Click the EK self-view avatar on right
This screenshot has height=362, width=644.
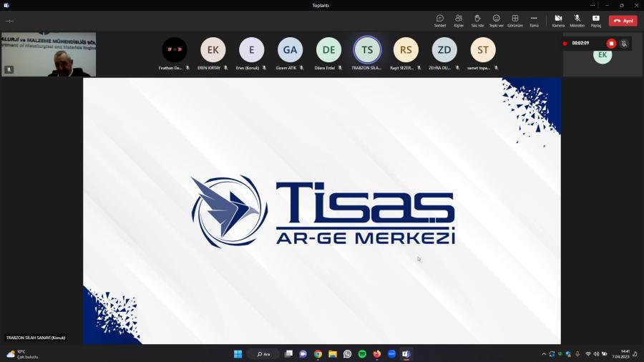602,55
